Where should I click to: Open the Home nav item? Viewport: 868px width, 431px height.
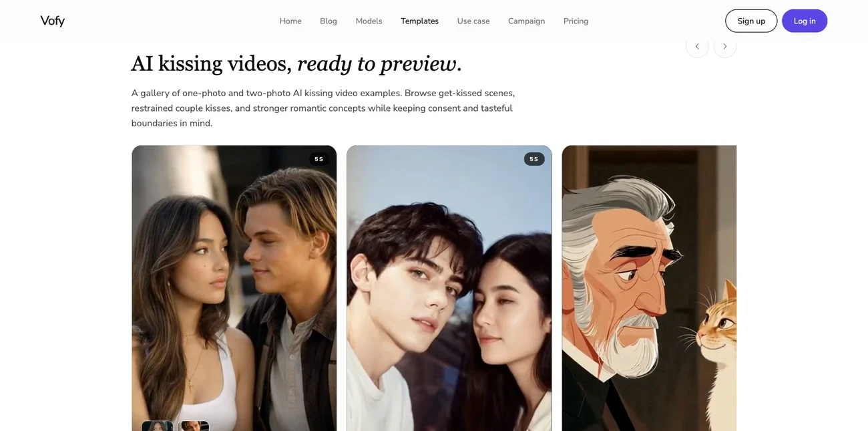coord(290,21)
